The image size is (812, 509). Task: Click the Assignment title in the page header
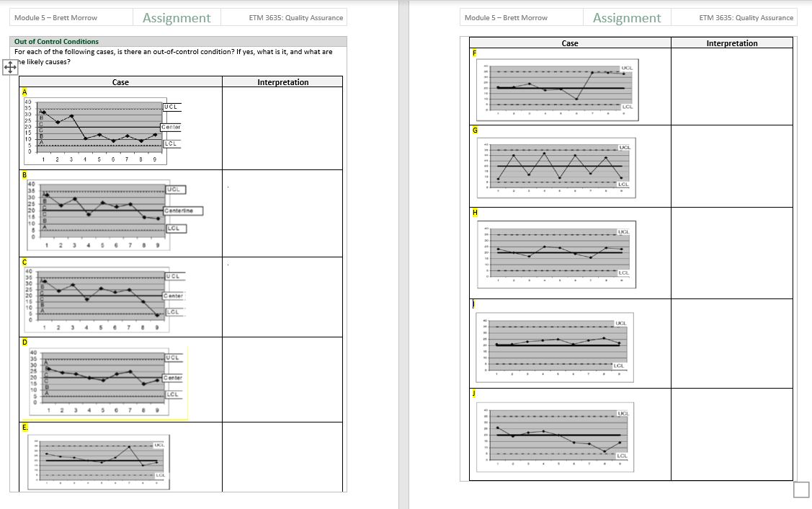tap(177, 17)
